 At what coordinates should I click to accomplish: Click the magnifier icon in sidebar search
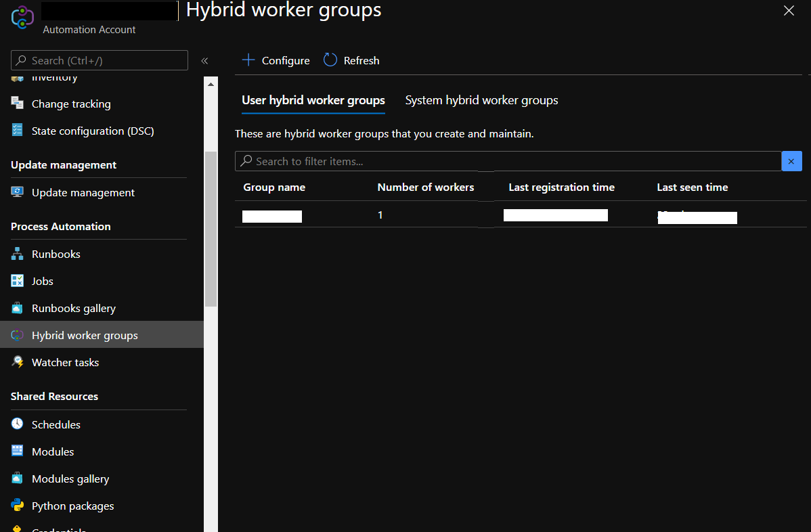pyautogui.click(x=21, y=60)
